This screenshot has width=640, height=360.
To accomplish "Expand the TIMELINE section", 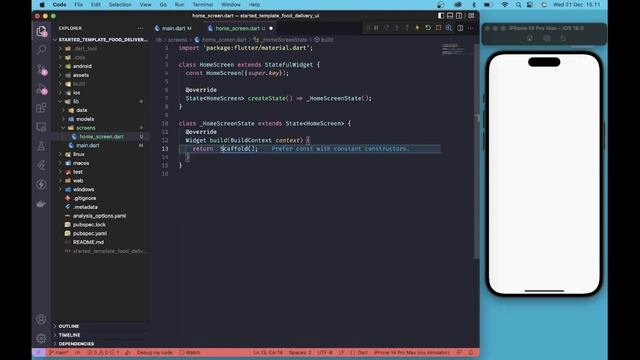I will coord(101,335).
